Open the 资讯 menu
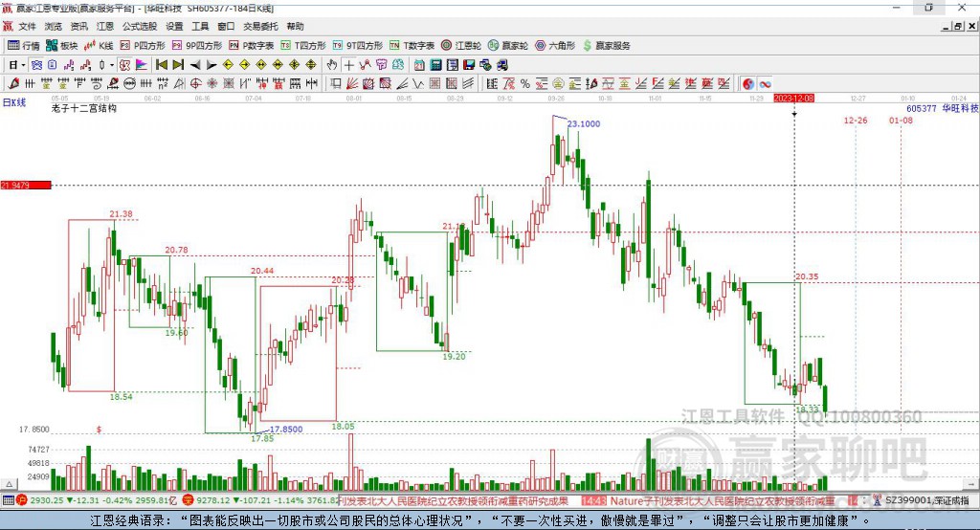This screenshot has width=980, height=530. [x=78, y=26]
